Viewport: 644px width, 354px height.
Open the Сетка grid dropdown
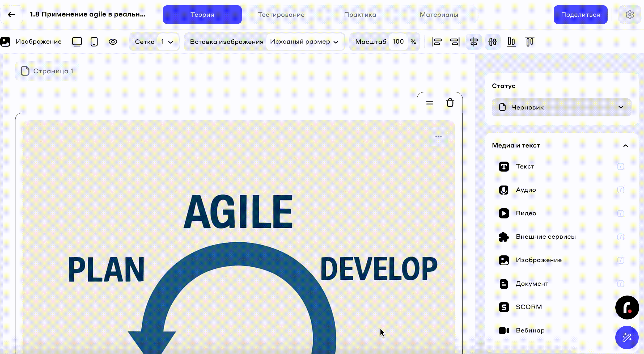tap(167, 42)
